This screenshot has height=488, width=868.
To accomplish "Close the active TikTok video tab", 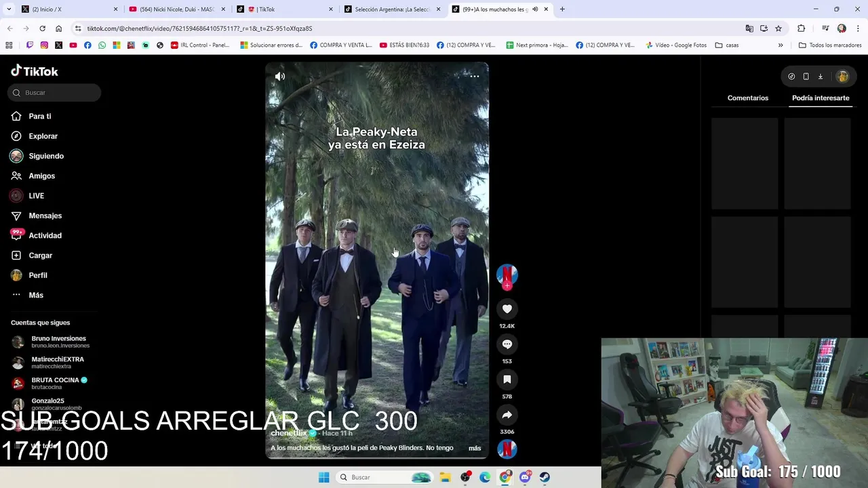I will tap(546, 9).
